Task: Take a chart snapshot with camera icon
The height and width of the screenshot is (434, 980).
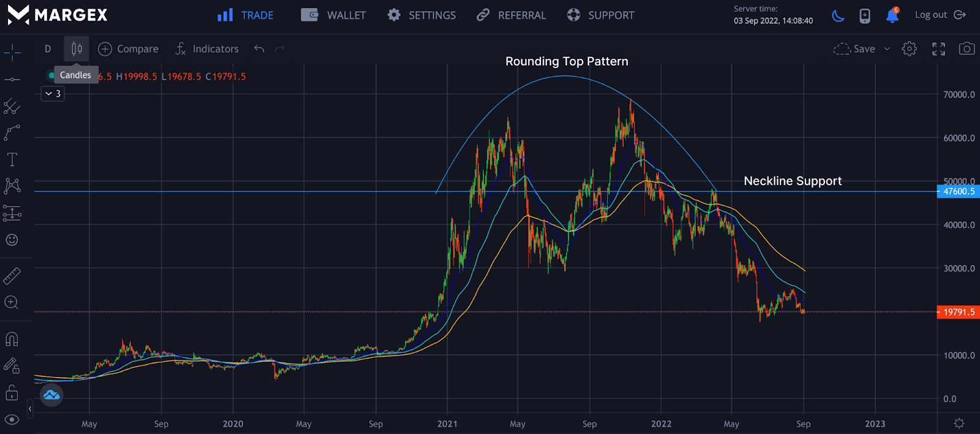Action: (967, 49)
